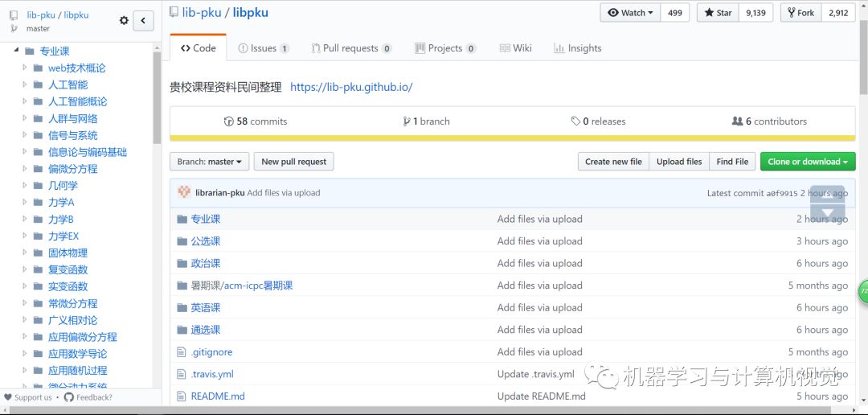View the 1 branch list
This screenshot has width=868, height=415.
[x=426, y=121]
